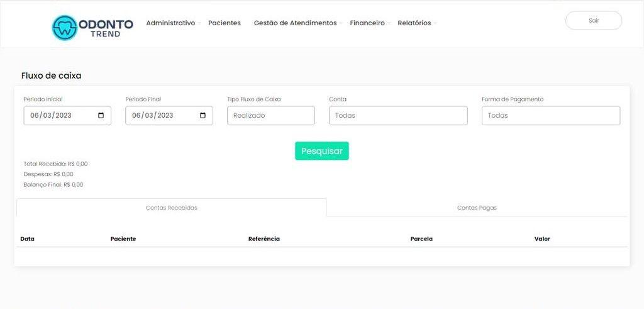
Task: Click the Valor column header
Action: (542, 239)
